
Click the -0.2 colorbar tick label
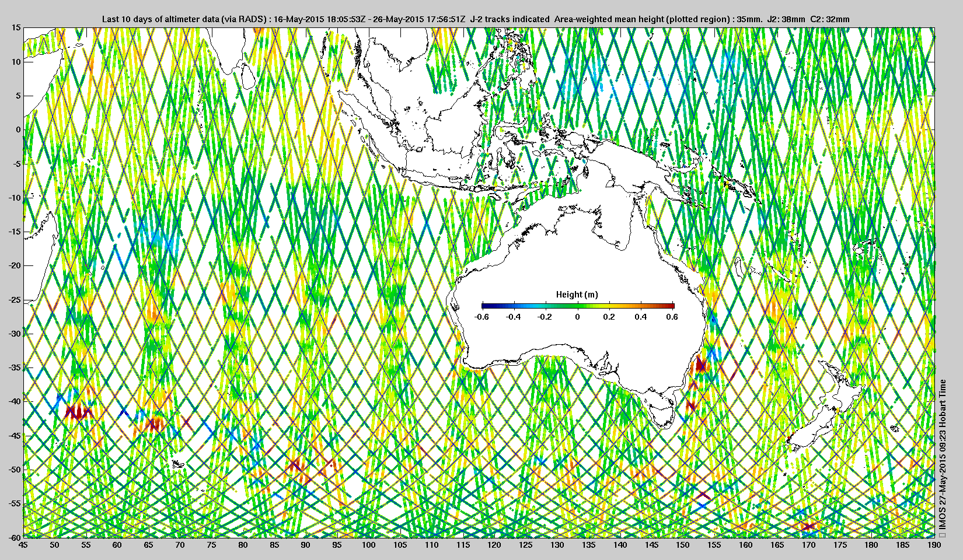[x=544, y=317]
